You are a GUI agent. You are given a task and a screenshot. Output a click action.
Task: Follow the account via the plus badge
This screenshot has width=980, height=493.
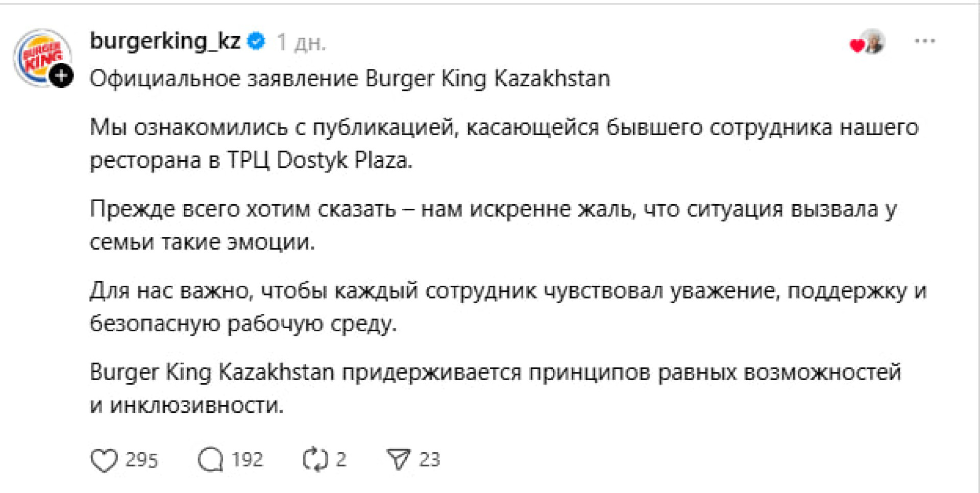coord(61,77)
